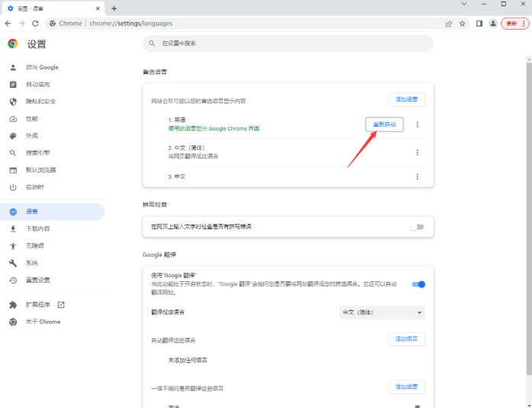The image size is (532, 408).
Task: Click the red 更新 update button
Action: 515,24
